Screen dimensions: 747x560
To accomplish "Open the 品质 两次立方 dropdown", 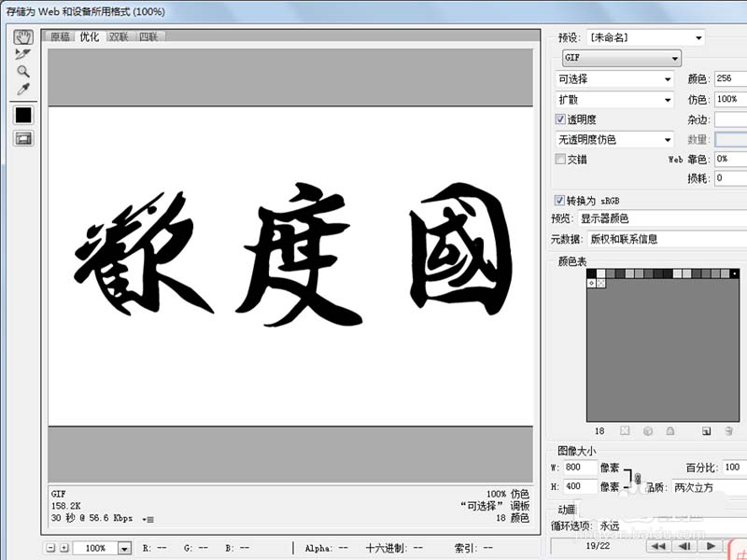I will point(710,487).
